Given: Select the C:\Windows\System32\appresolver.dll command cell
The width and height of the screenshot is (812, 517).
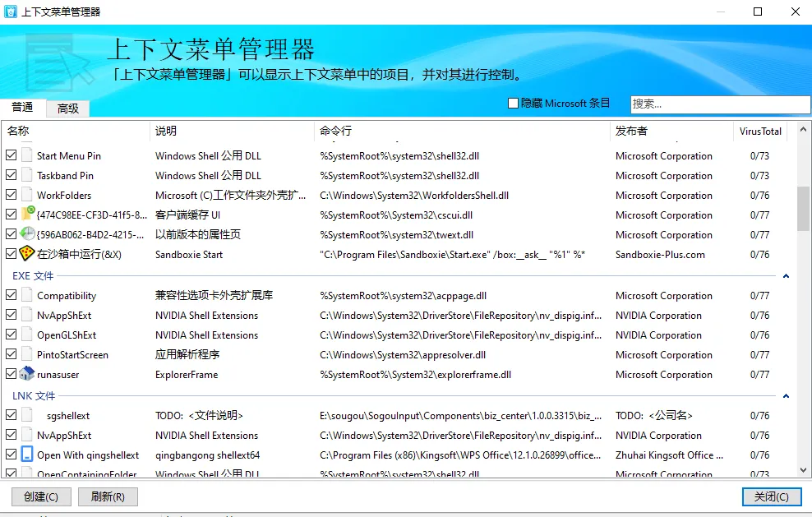Looking at the screenshot, I should [403, 355].
